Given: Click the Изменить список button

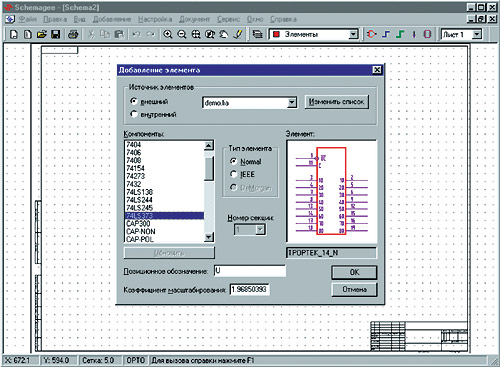Looking at the screenshot, I should tap(337, 102).
